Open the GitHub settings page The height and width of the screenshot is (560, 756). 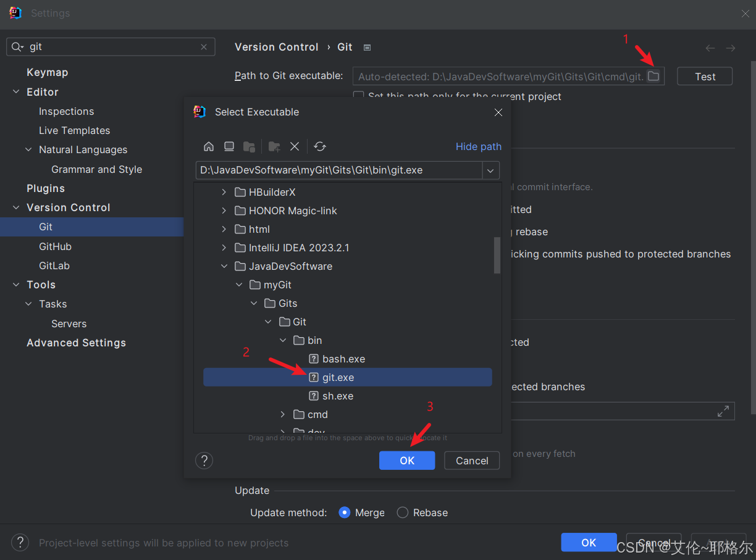(56, 246)
